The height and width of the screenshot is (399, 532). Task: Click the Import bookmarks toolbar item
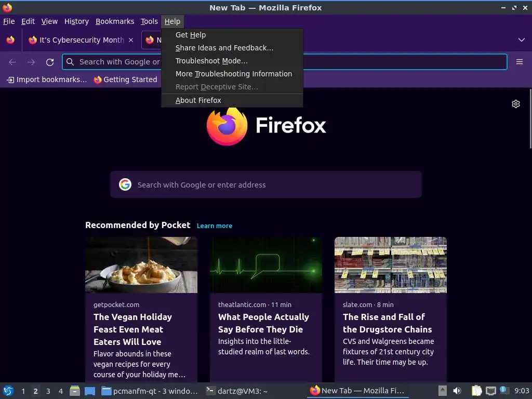(47, 79)
